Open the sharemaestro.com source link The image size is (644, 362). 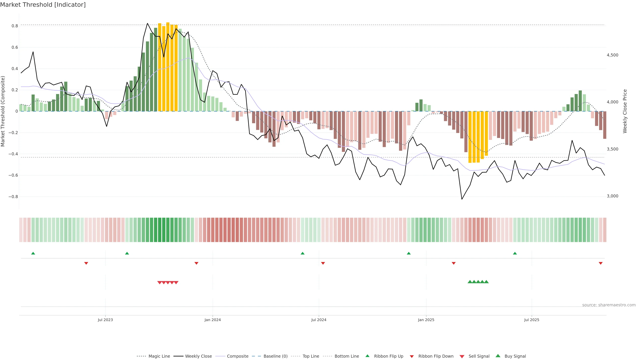click(x=609, y=305)
